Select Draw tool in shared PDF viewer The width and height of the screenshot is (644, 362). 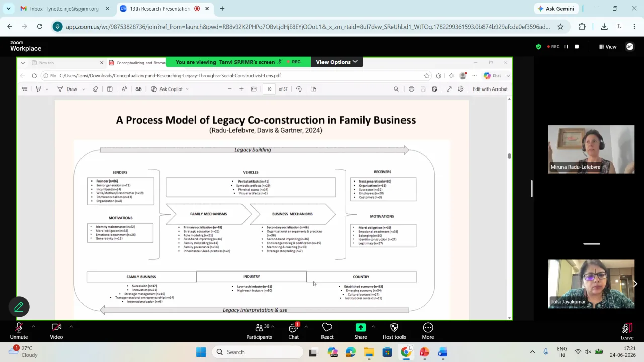(67, 89)
